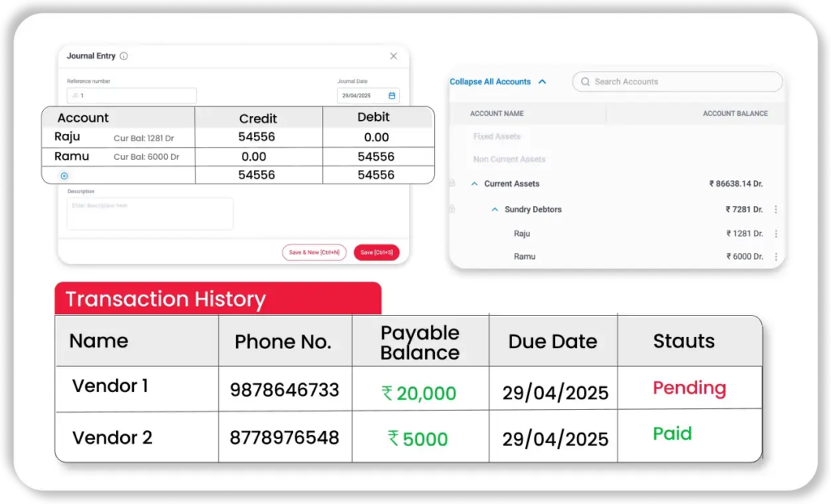Open the three-dot menu for Ramu account
The image size is (831, 504).
776,256
